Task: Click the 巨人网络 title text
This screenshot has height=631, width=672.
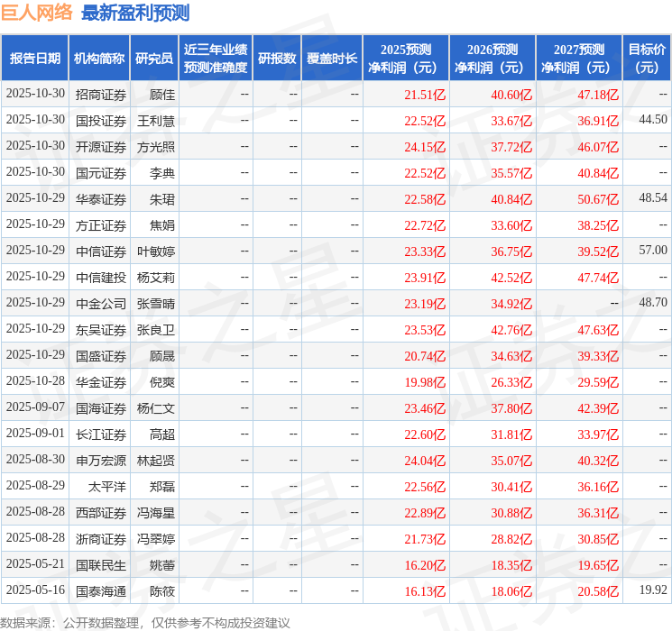Action: [37, 13]
